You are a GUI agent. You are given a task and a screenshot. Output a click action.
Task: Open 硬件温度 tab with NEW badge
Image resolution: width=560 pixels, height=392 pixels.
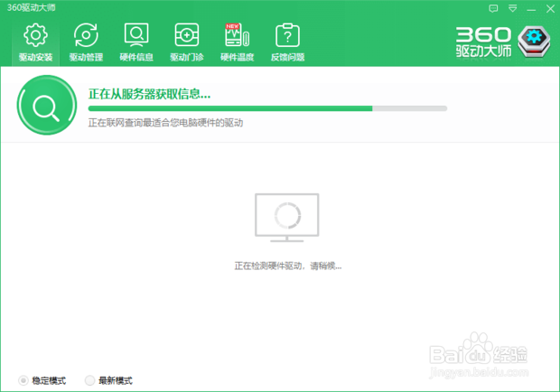pyautogui.click(x=238, y=42)
